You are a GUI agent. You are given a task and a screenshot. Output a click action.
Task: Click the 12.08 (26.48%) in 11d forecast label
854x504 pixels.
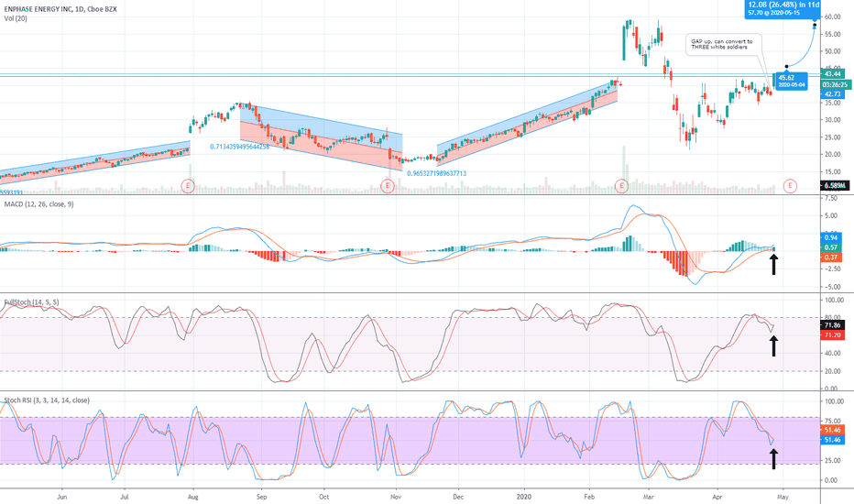click(x=783, y=8)
